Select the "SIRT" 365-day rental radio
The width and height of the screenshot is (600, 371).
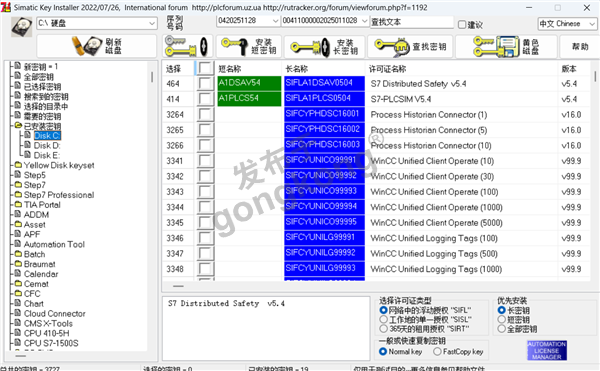click(x=383, y=329)
